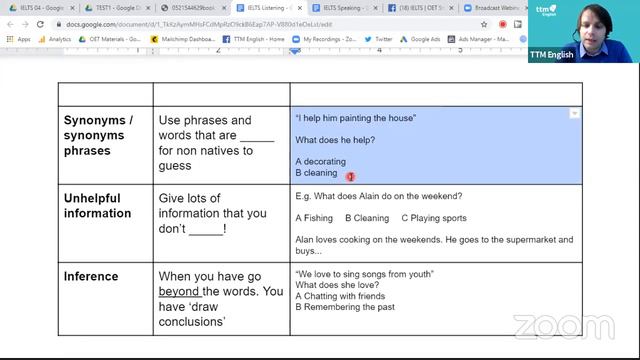Click the option 'B Remembering the past'

click(x=345, y=307)
